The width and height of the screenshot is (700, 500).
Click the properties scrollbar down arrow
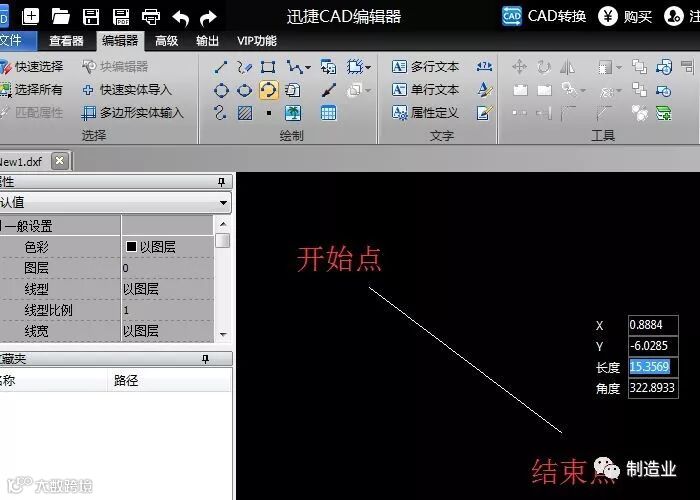point(223,334)
